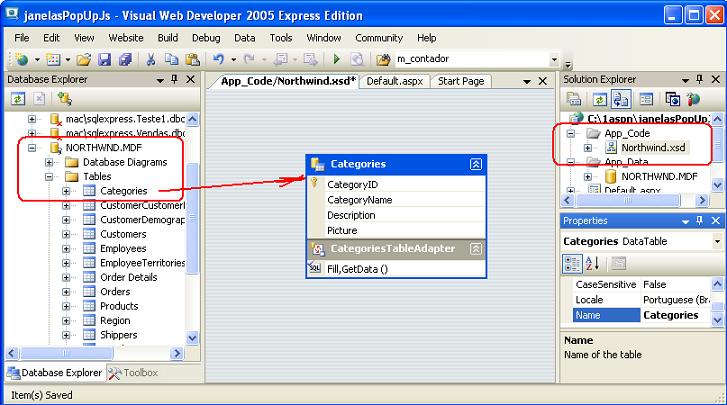Select the Order Details table
The height and width of the screenshot is (405, 727).
[129, 277]
